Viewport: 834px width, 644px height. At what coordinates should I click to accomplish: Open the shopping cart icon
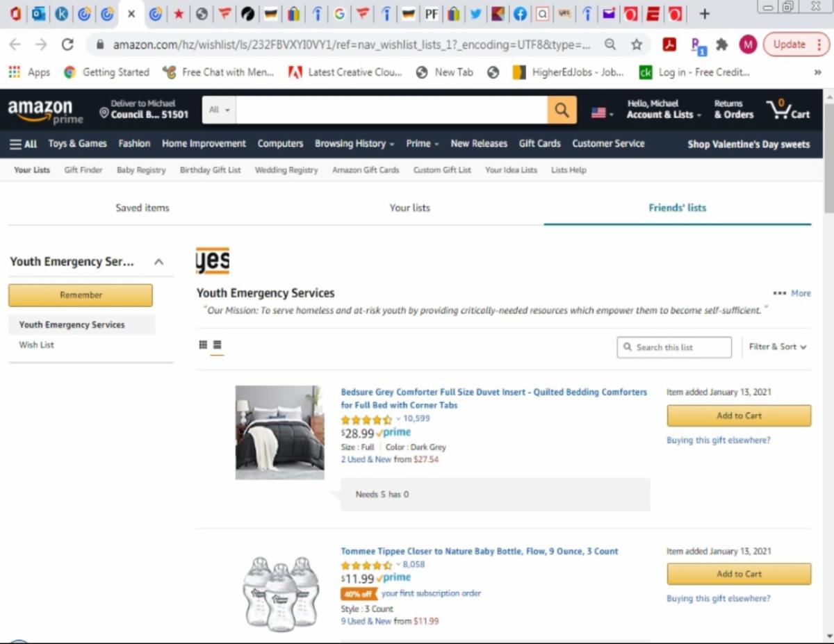pos(787,110)
